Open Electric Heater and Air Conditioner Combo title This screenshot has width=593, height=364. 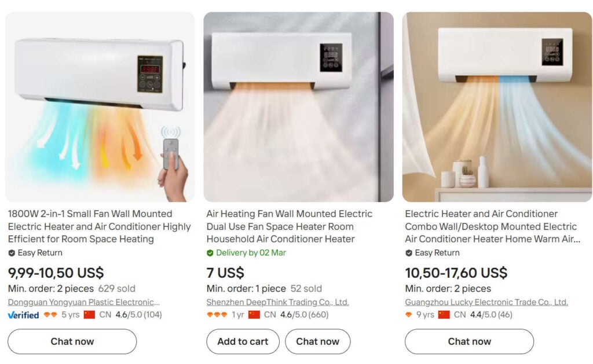tap(492, 226)
